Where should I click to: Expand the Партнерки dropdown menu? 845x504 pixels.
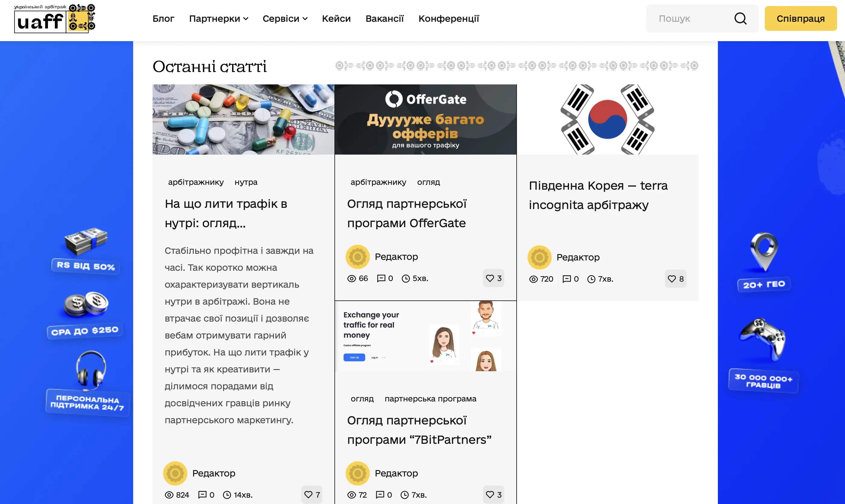pyautogui.click(x=219, y=19)
